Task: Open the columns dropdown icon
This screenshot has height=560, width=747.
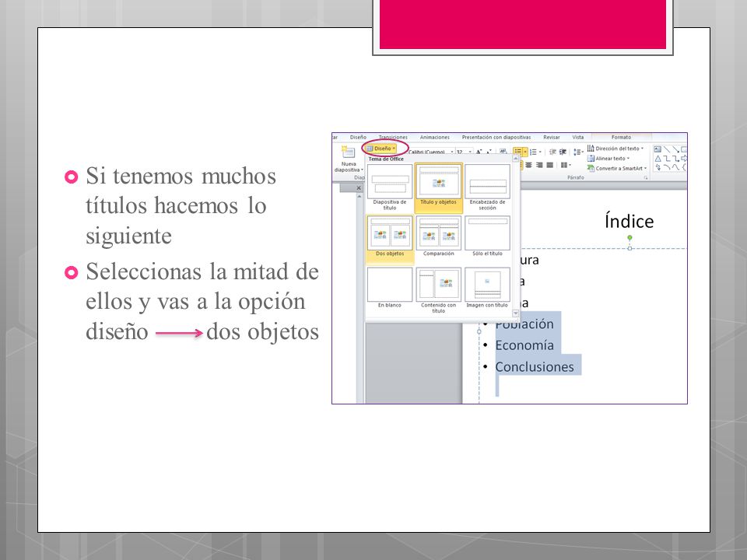Action: 565,165
